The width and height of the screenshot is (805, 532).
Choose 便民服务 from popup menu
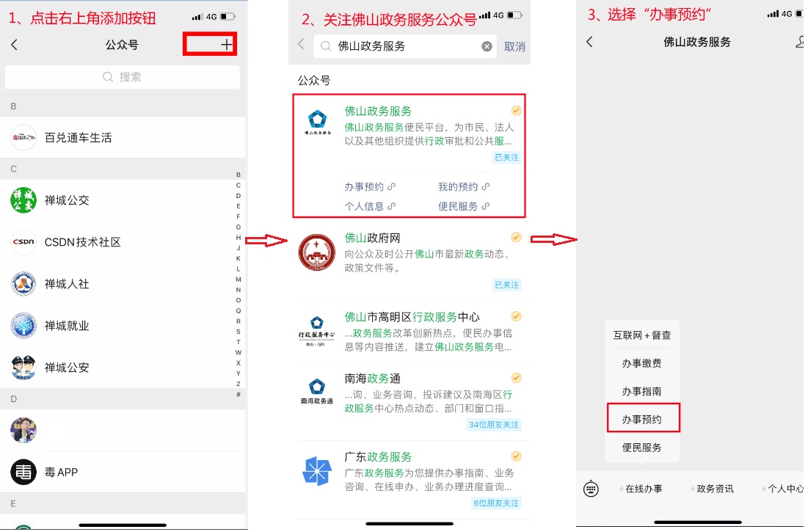pyautogui.click(x=642, y=448)
